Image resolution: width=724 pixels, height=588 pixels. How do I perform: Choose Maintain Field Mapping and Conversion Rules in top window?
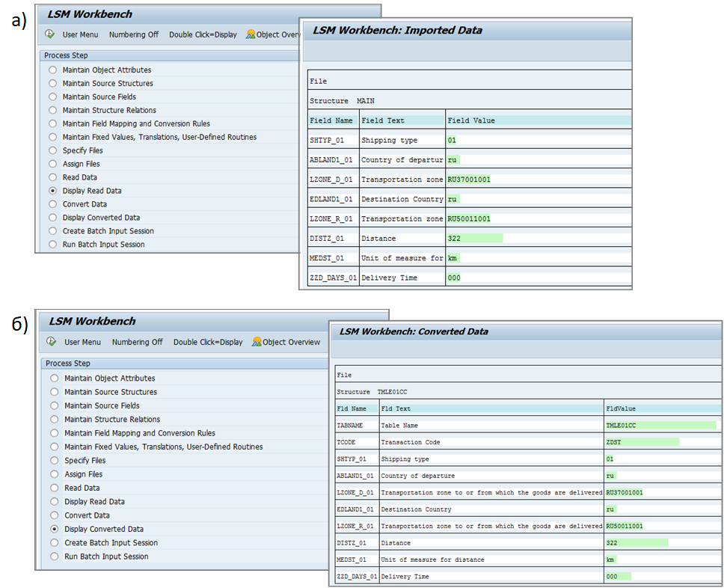[52, 123]
